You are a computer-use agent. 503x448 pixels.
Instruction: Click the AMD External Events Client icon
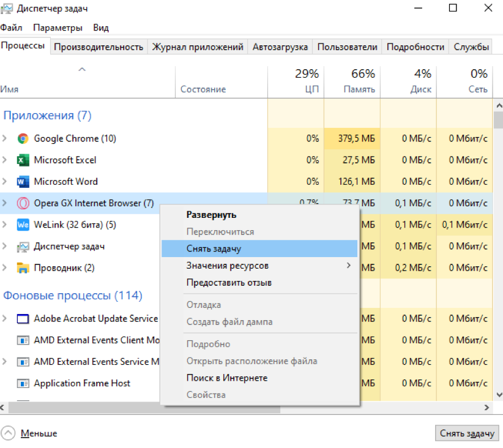23,340
